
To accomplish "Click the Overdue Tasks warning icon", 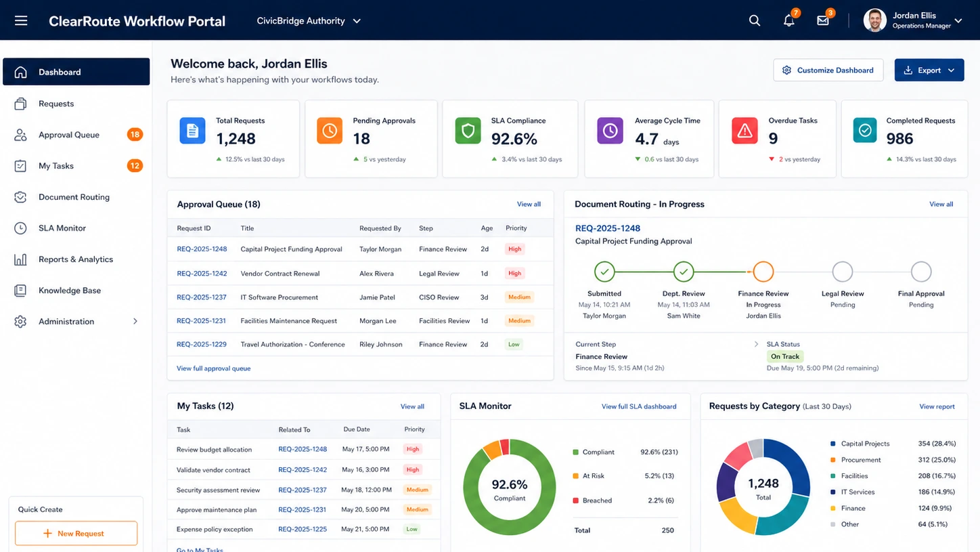I will tap(744, 131).
